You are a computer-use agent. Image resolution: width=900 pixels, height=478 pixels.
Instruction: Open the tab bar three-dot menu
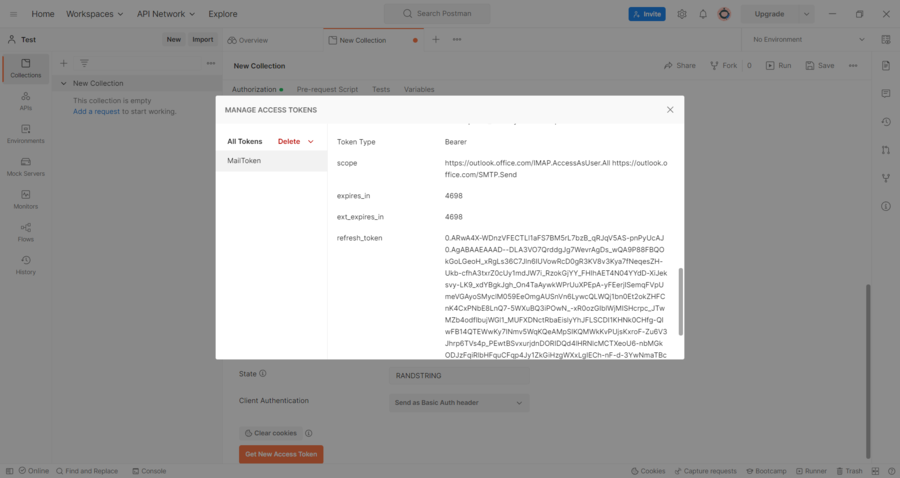457,40
